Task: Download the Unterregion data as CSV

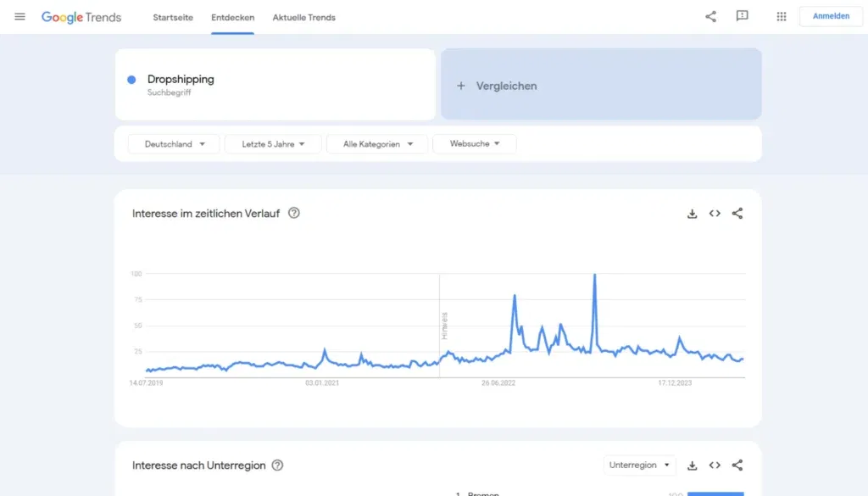Action: click(x=692, y=465)
